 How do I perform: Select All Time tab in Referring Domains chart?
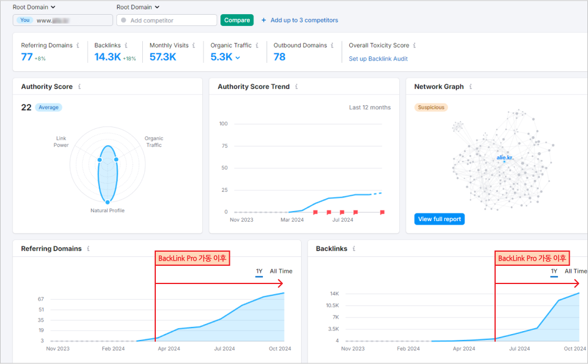(x=281, y=271)
